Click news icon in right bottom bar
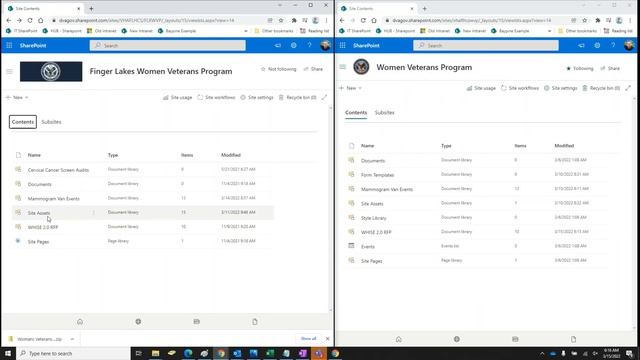 pyautogui.click(x=515, y=339)
